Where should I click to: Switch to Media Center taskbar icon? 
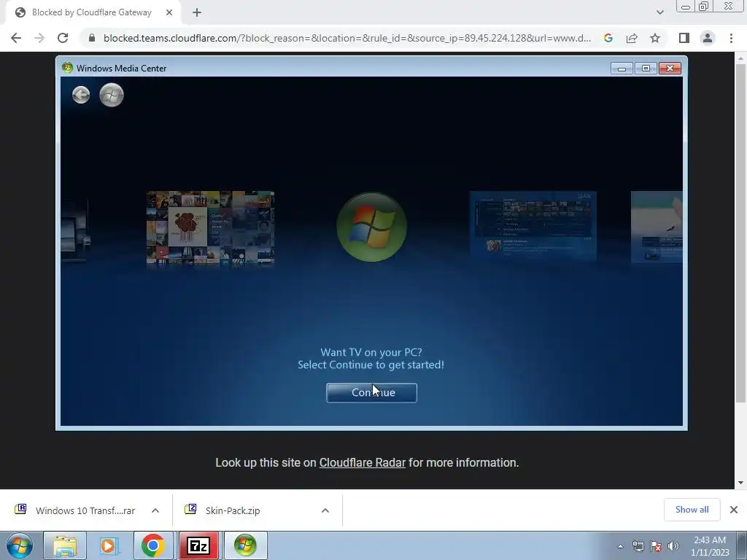click(245, 545)
